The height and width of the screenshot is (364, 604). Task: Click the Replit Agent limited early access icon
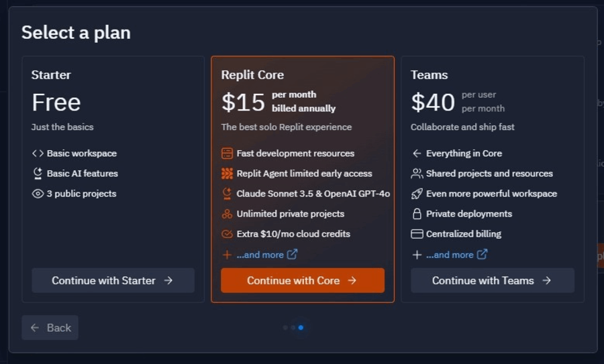click(x=227, y=174)
